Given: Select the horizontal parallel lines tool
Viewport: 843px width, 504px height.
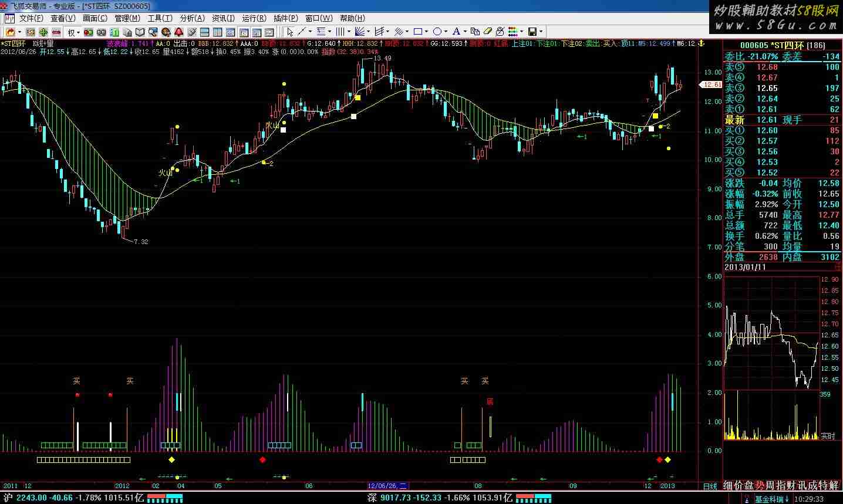Looking at the screenshot, I should [x=321, y=32].
